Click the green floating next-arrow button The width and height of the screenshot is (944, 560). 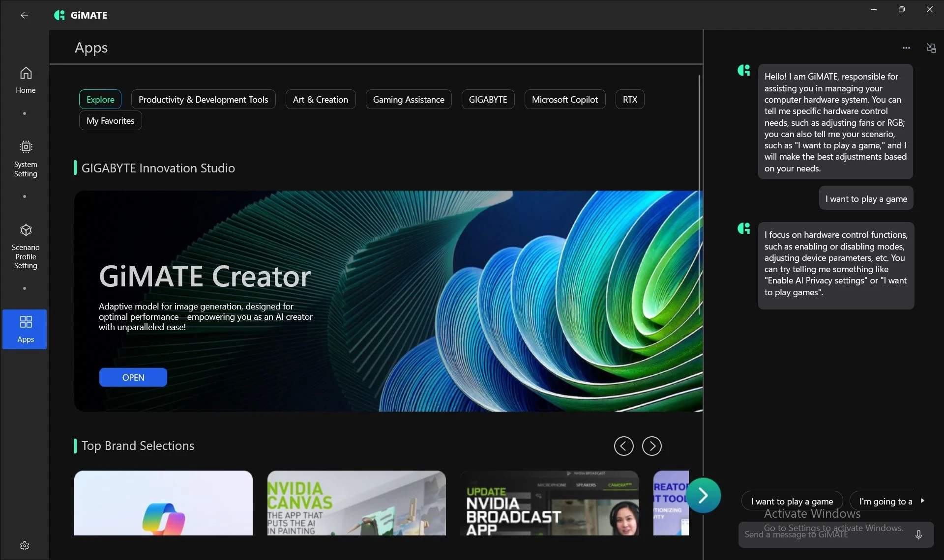[703, 495]
